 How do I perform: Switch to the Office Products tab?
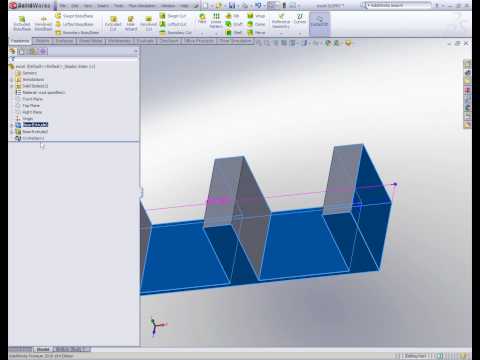pyautogui.click(x=199, y=41)
